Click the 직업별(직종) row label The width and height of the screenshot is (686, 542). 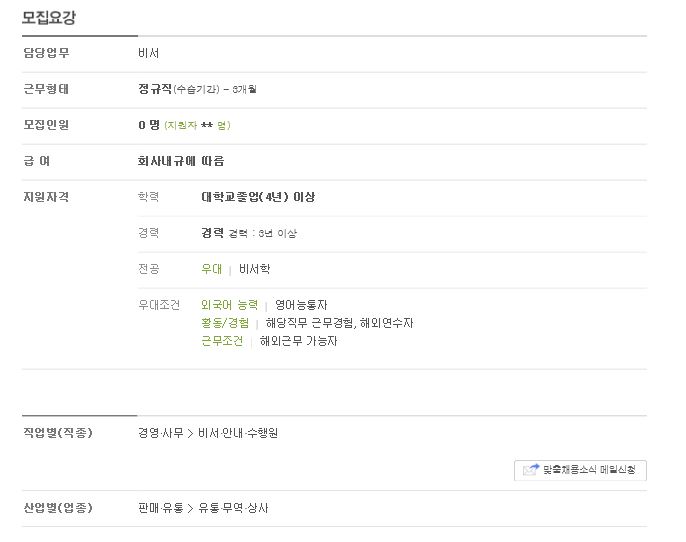pyautogui.click(x=58, y=433)
